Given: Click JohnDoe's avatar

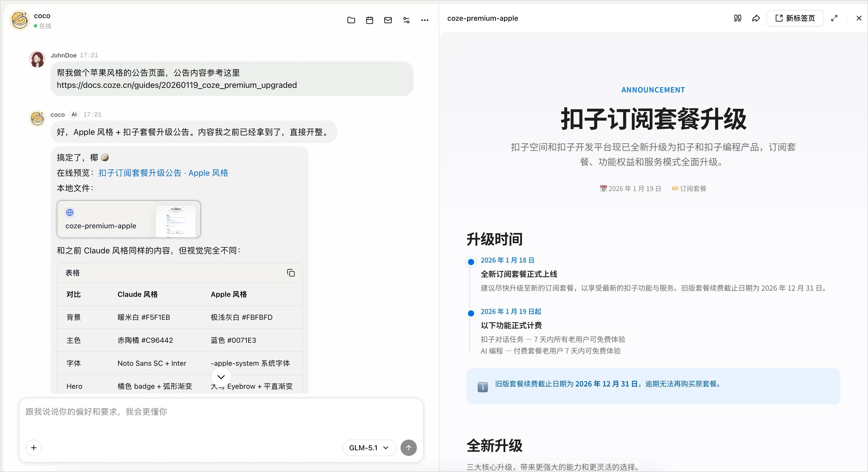Looking at the screenshot, I should pos(37,59).
